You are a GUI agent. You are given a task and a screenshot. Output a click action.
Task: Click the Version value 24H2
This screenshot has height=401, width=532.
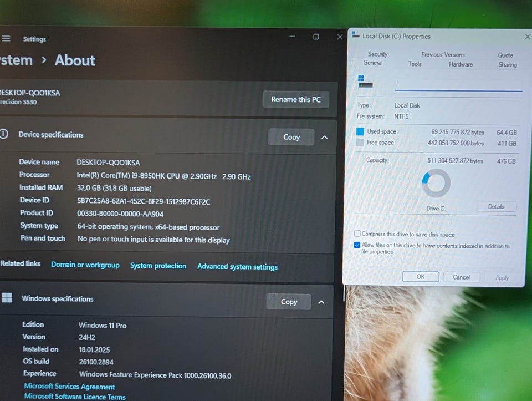87,338
